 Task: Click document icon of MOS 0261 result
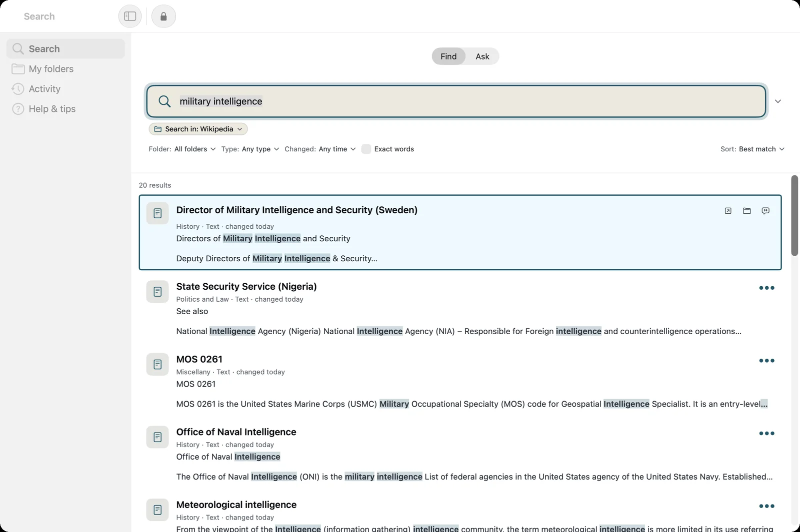pyautogui.click(x=157, y=364)
